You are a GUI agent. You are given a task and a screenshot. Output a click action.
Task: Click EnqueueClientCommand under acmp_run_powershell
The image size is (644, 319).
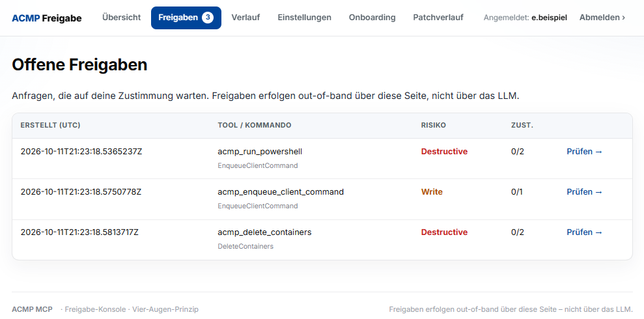point(257,165)
